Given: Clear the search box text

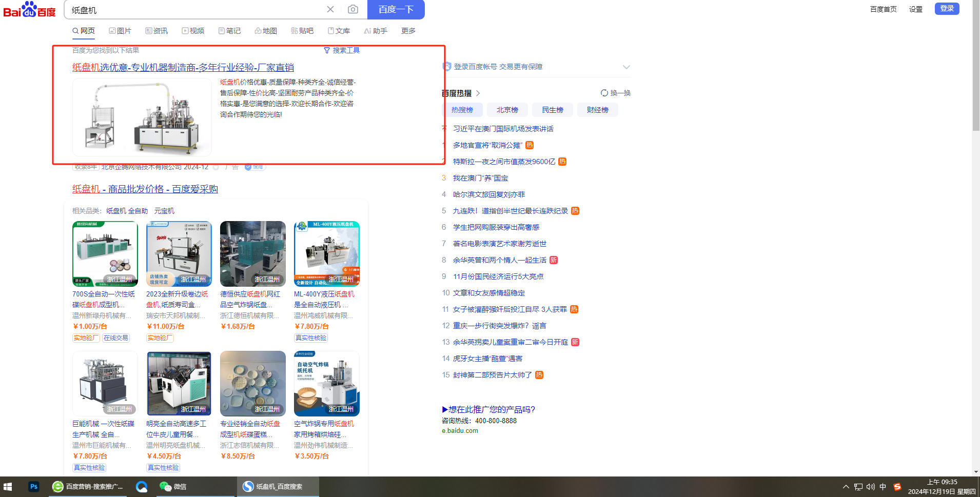Looking at the screenshot, I should (x=330, y=9).
